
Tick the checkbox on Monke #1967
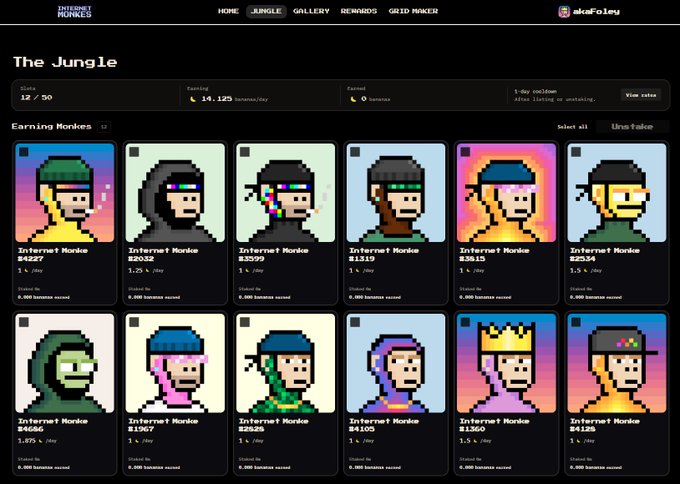(x=134, y=322)
